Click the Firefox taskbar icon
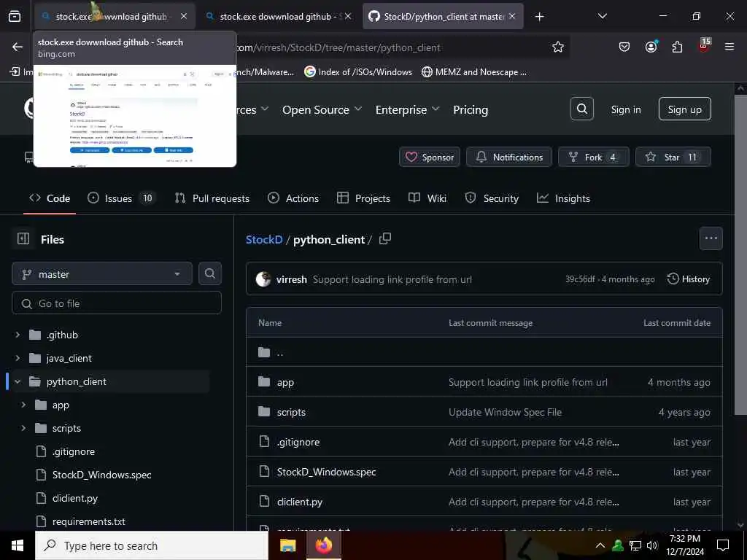 coord(323,545)
